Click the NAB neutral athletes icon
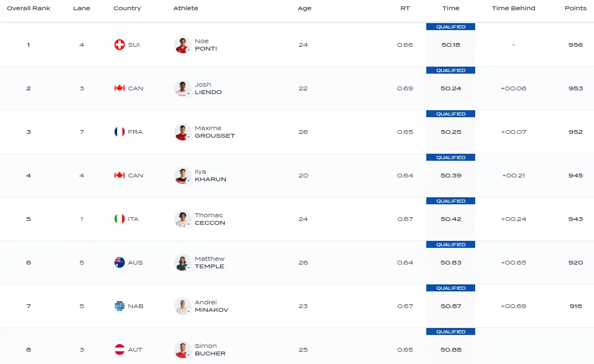This screenshot has height=364, width=594. pos(119,306)
